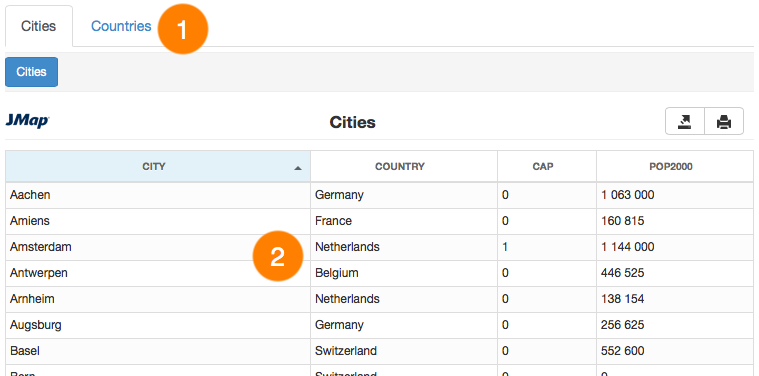The image size is (759, 376).
Task: Click the export report icon button
Action: pos(684,121)
